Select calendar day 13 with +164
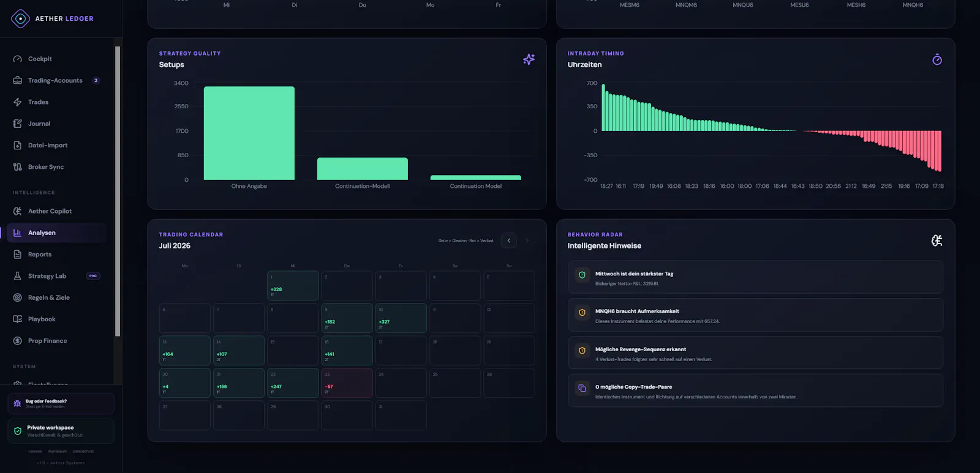The height and width of the screenshot is (473, 980). coord(185,351)
